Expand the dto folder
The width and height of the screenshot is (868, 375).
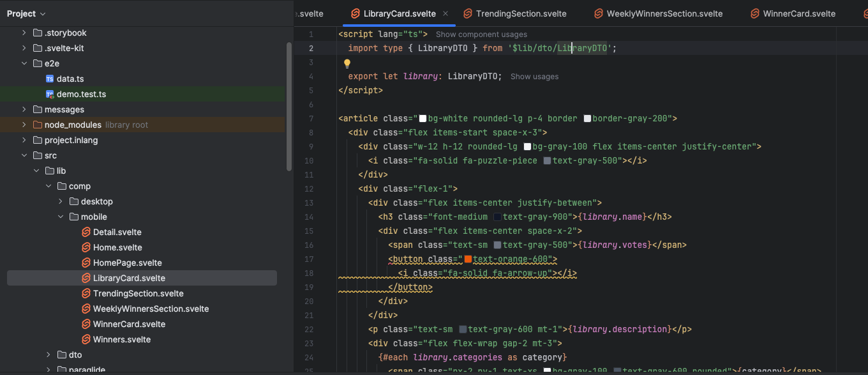click(x=49, y=355)
